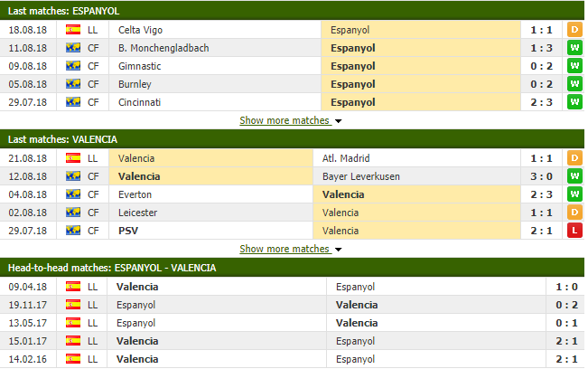Image resolution: width=588 pixels, height=369 pixels.
Task: Click the Spain flag icon next to 18.08.18
Action: click(73, 30)
